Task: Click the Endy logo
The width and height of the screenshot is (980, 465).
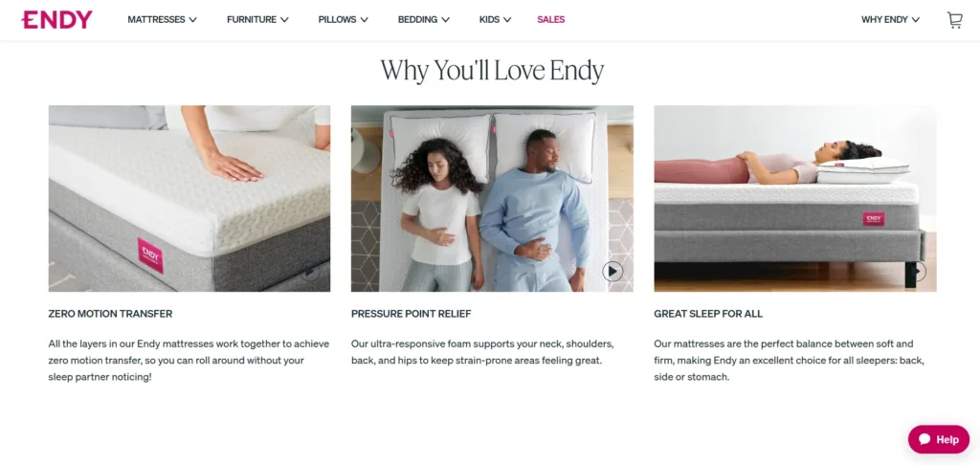Action: 56,19
